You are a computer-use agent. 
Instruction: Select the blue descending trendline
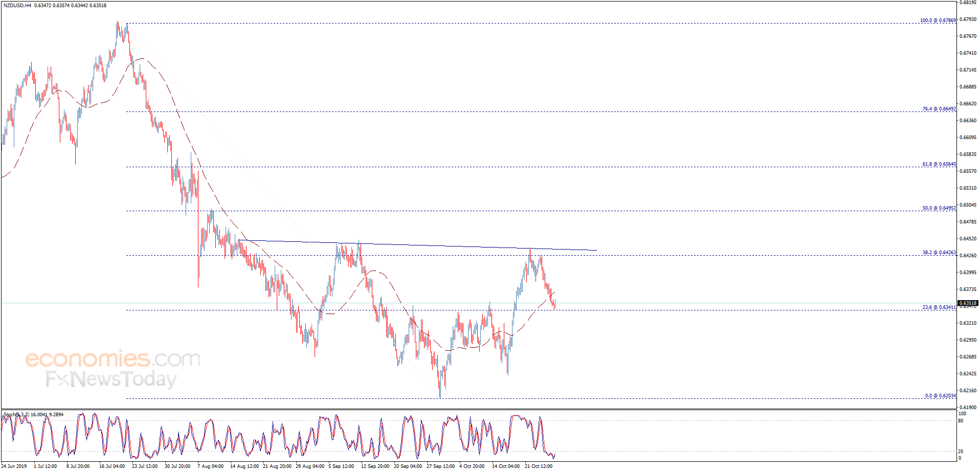pyautogui.click(x=418, y=245)
